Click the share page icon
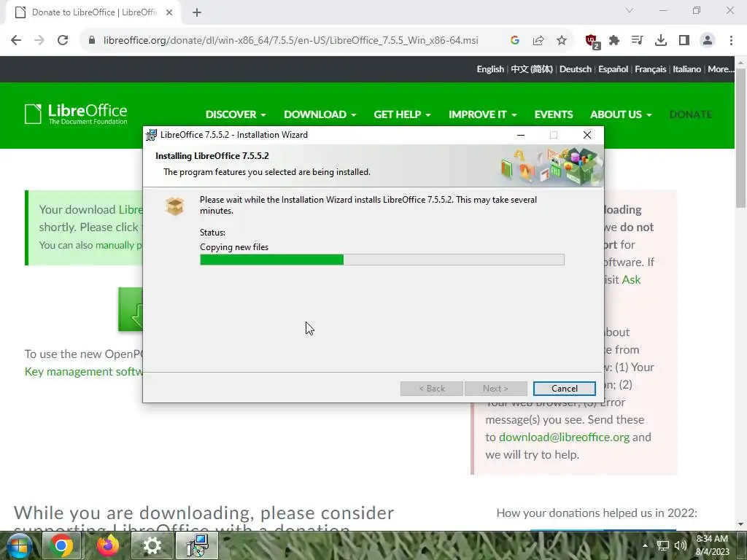The height and width of the screenshot is (560, 747). tap(538, 41)
